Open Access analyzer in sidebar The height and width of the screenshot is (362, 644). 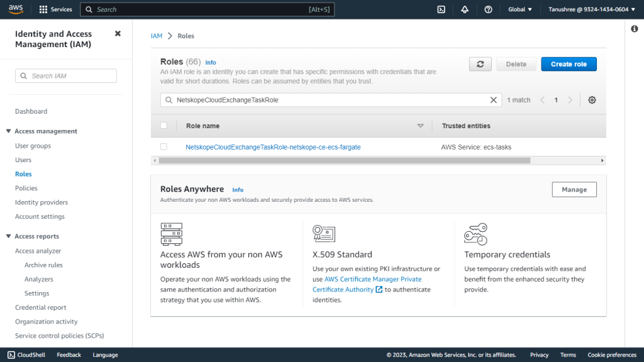click(x=38, y=251)
